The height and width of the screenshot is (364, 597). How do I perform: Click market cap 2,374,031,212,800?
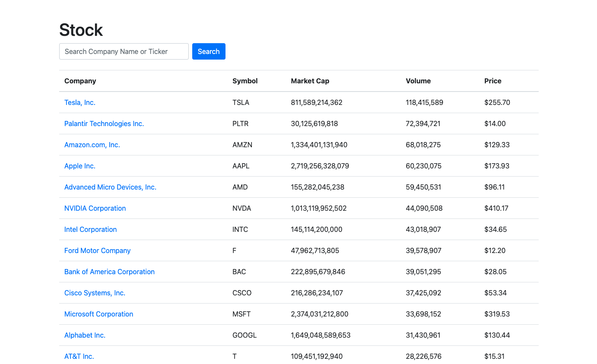[320, 314]
